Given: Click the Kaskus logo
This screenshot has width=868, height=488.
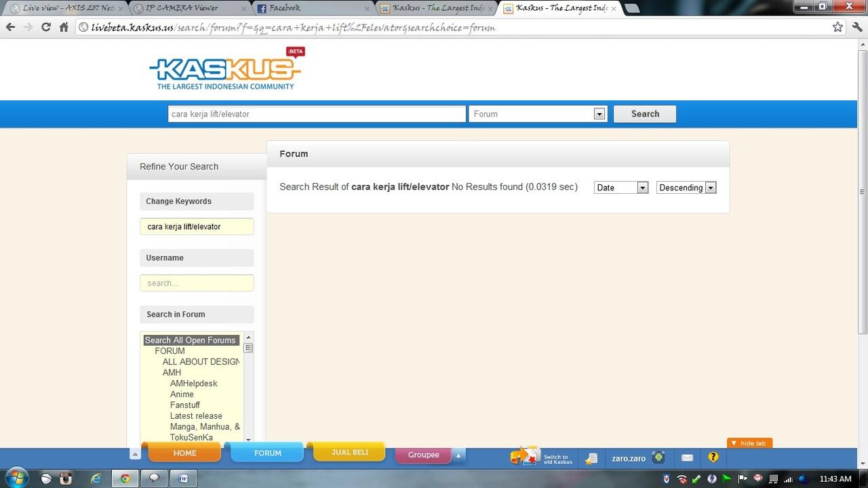Looking at the screenshot, I should pos(226,68).
